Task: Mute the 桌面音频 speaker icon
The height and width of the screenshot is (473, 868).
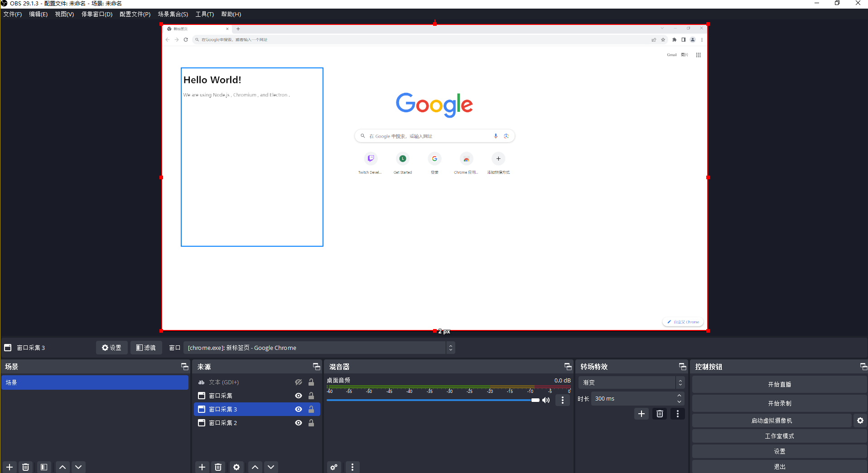Action: (545, 400)
